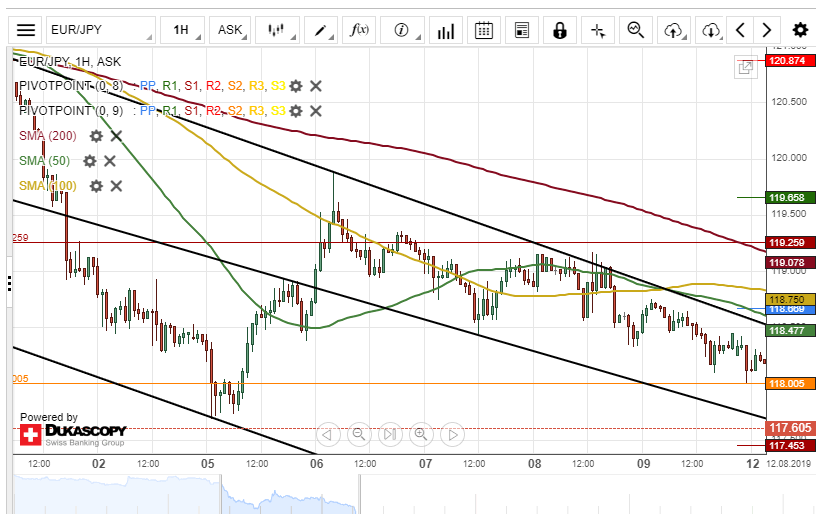The image size is (822, 521).
Task: Click the EUR/JPY, 1H, ASK chart title
Action: pyautogui.click(x=70, y=62)
